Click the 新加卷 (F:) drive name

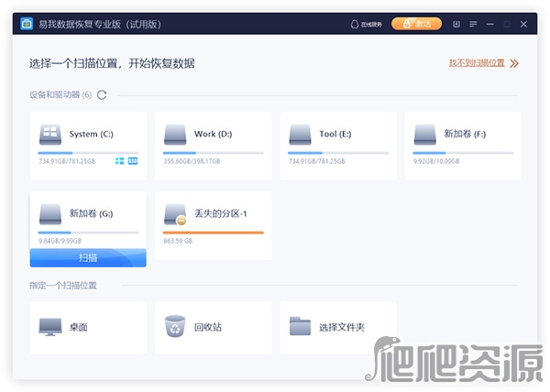pyautogui.click(x=465, y=134)
